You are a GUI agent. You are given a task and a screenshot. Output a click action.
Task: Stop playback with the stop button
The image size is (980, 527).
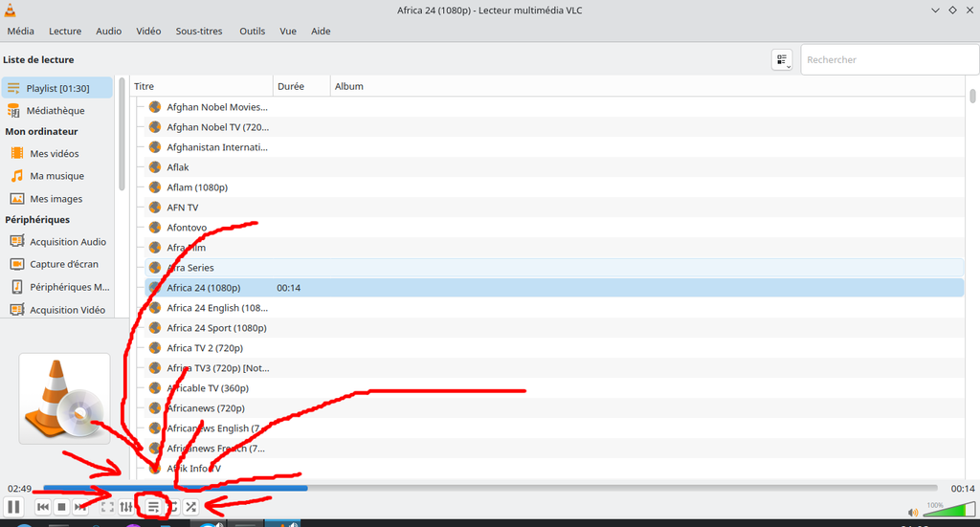pyautogui.click(x=61, y=507)
